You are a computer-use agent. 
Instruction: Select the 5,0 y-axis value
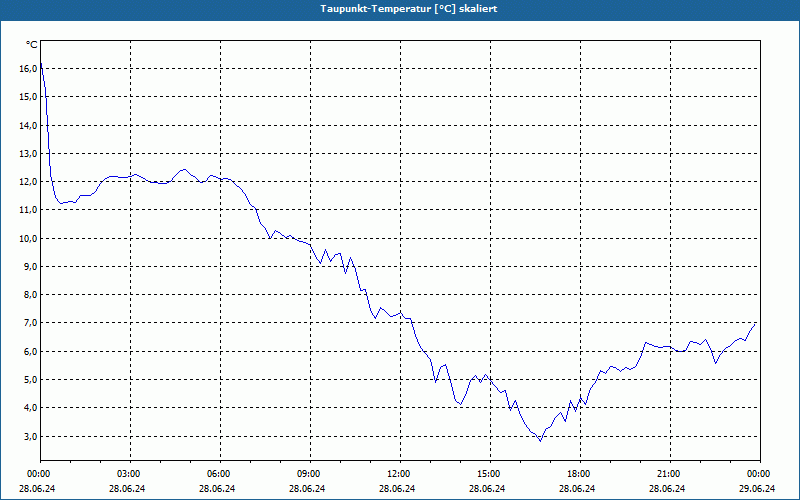pyautogui.click(x=29, y=380)
